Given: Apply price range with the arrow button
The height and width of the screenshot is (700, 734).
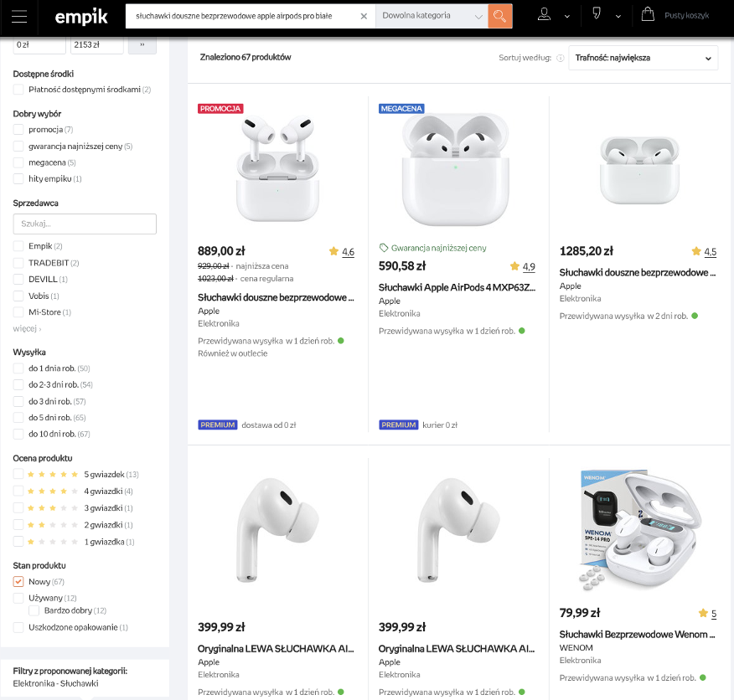Looking at the screenshot, I should [x=142, y=44].
